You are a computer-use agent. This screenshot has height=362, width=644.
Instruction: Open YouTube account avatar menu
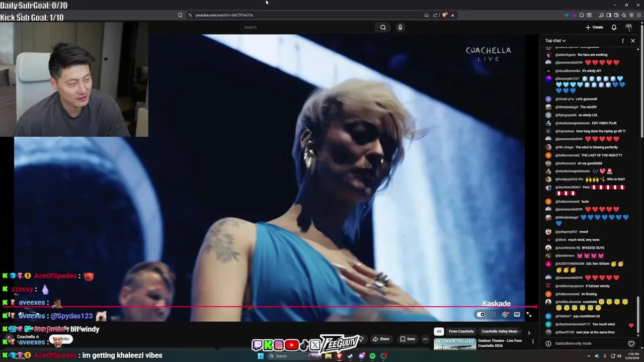(x=629, y=27)
